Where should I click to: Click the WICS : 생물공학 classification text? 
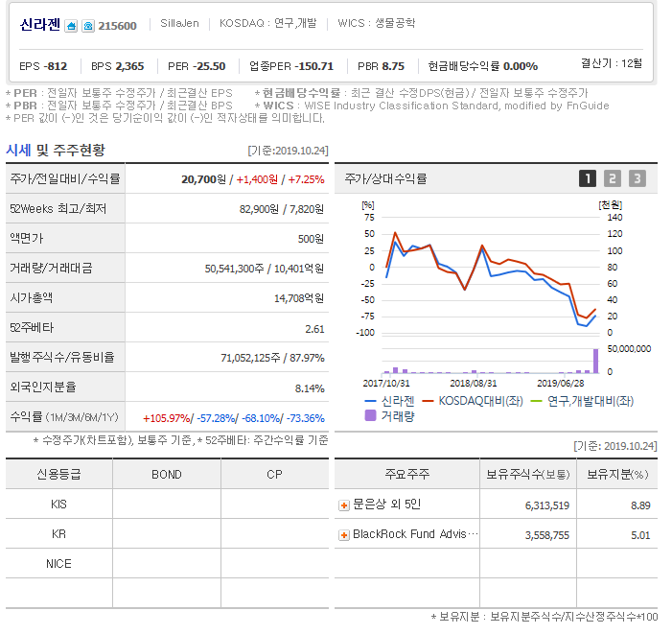(377, 23)
